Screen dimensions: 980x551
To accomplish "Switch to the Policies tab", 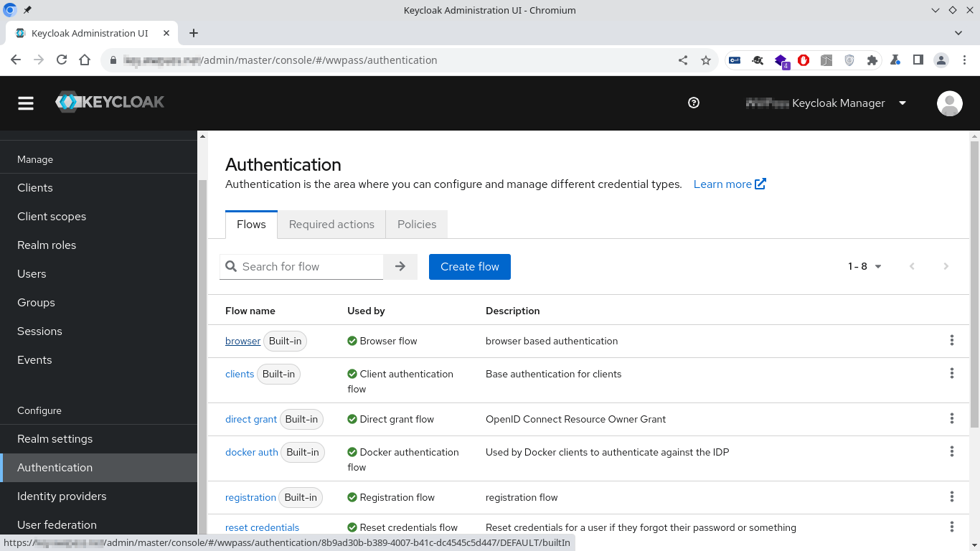I will click(416, 224).
